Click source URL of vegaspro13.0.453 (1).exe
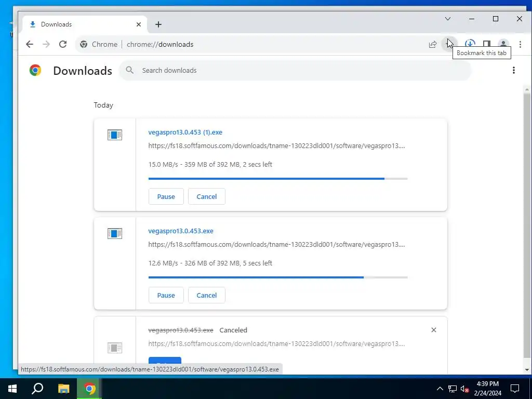This screenshot has width=532, height=399. pyautogui.click(x=276, y=146)
